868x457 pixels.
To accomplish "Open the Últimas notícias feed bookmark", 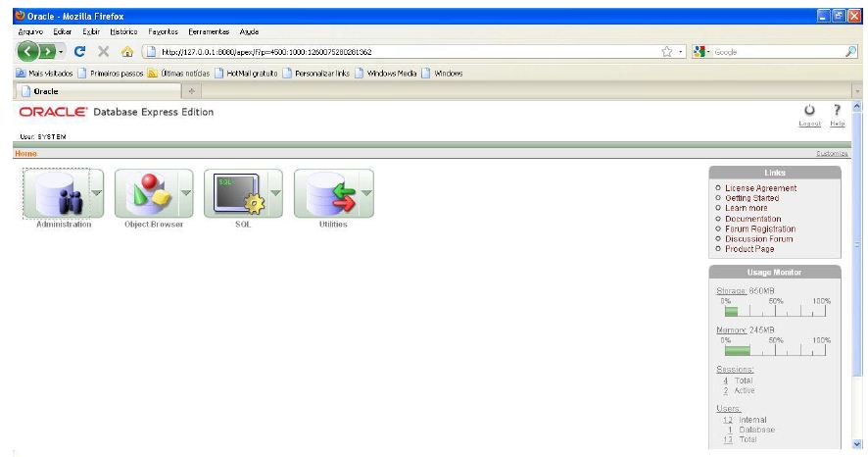I will pos(179,74).
